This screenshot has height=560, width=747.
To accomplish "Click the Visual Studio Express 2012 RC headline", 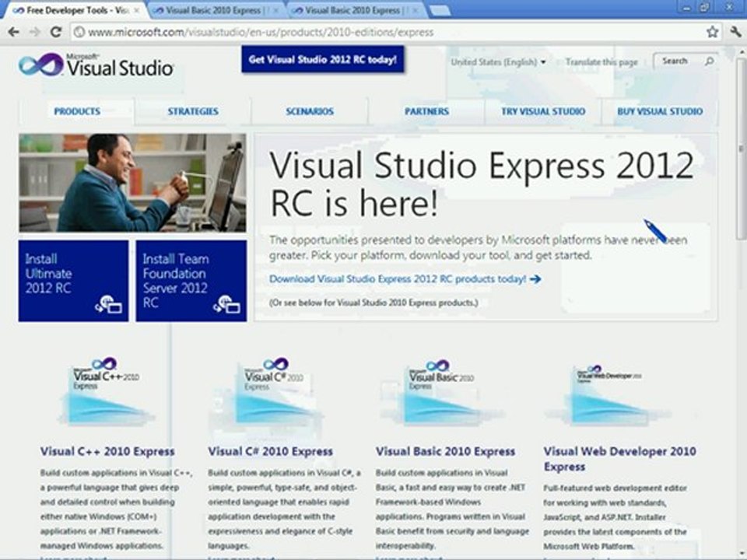I will (481, 184).
